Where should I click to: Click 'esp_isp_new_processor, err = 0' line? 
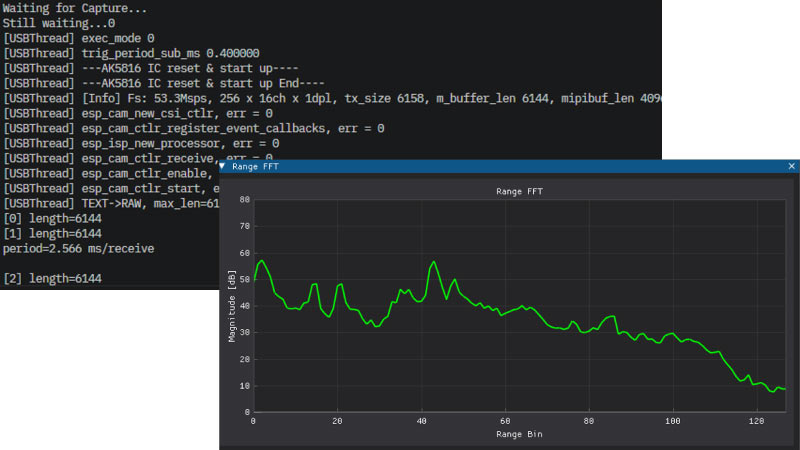point(141,143)
